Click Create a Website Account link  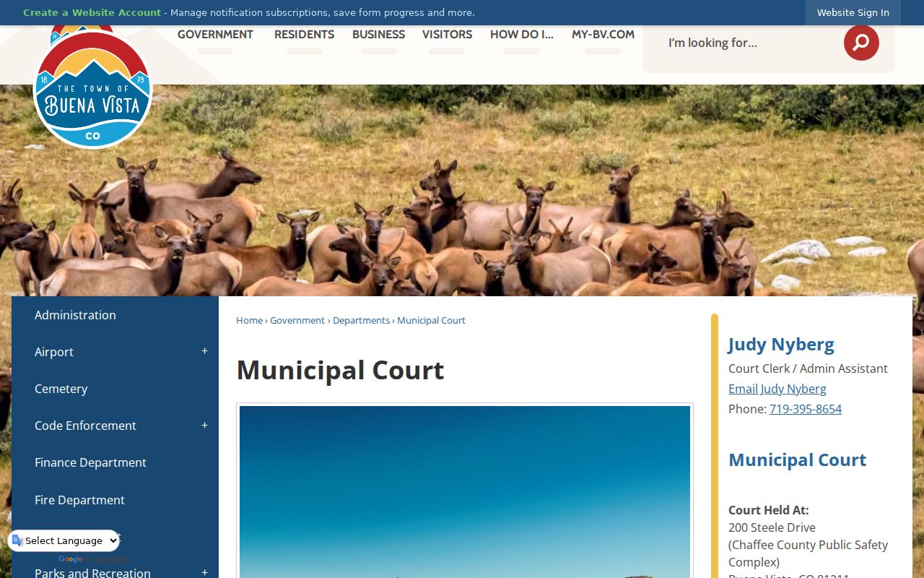(92, 12)
